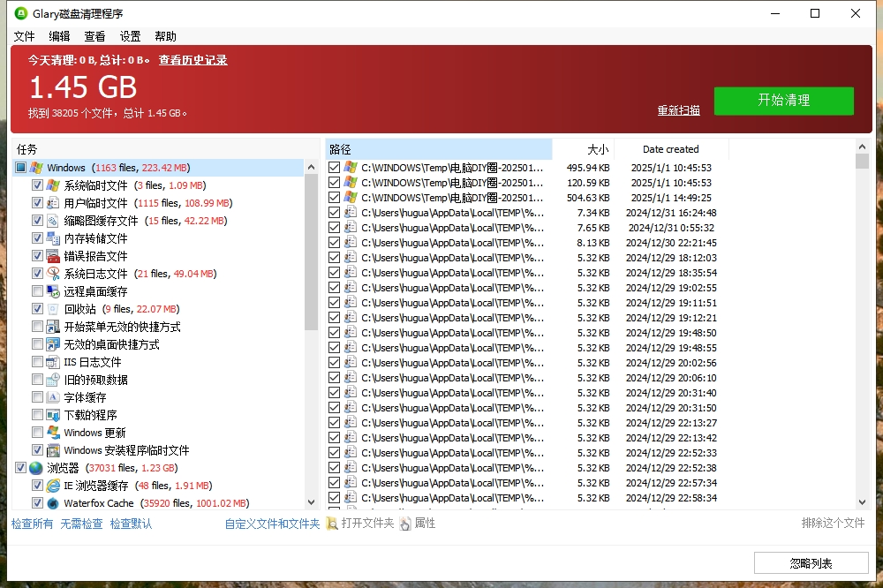Click the 排除这个文件 link
The height and width of the screenshot is (588, 883).
[834, 524]
